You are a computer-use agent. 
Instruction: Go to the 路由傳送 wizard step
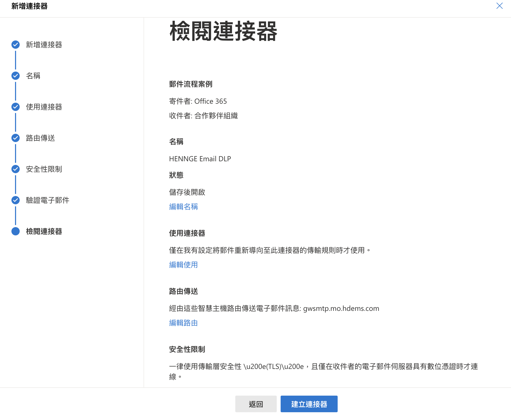[40, 138]
